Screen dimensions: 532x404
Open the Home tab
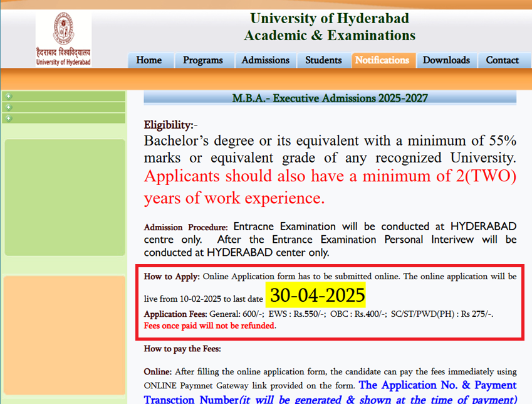[149, 60]
